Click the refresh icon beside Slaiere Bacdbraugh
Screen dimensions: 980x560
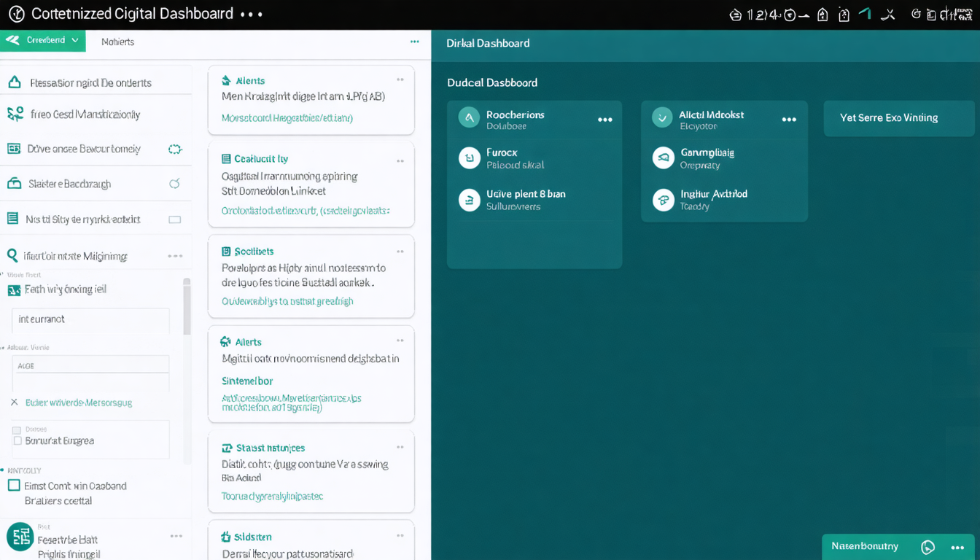(174, 184)
